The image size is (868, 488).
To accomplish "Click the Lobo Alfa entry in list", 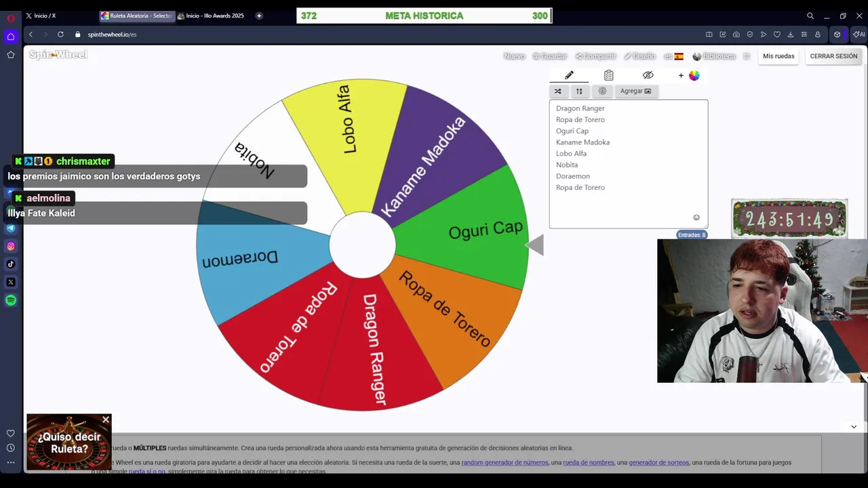I will point(571,154).
